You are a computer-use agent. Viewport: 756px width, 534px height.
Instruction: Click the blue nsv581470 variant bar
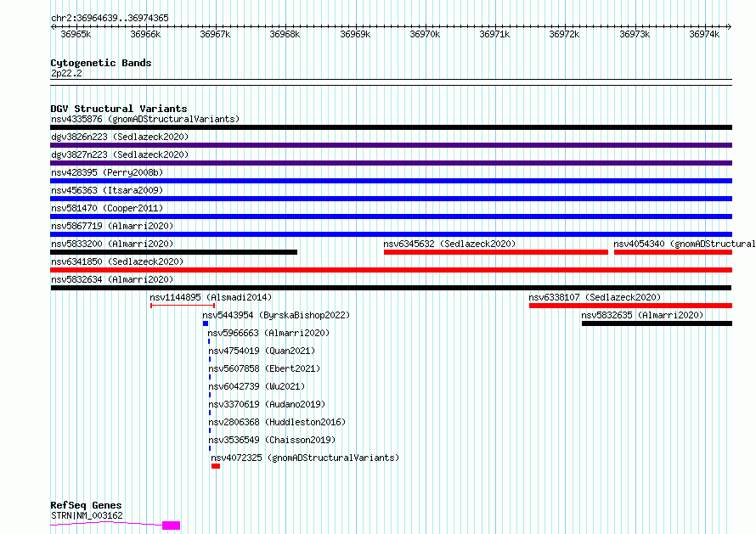click(391, 216)
